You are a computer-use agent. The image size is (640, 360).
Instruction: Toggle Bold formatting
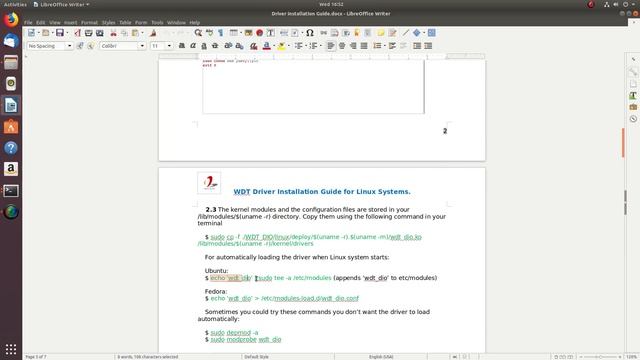182,46
